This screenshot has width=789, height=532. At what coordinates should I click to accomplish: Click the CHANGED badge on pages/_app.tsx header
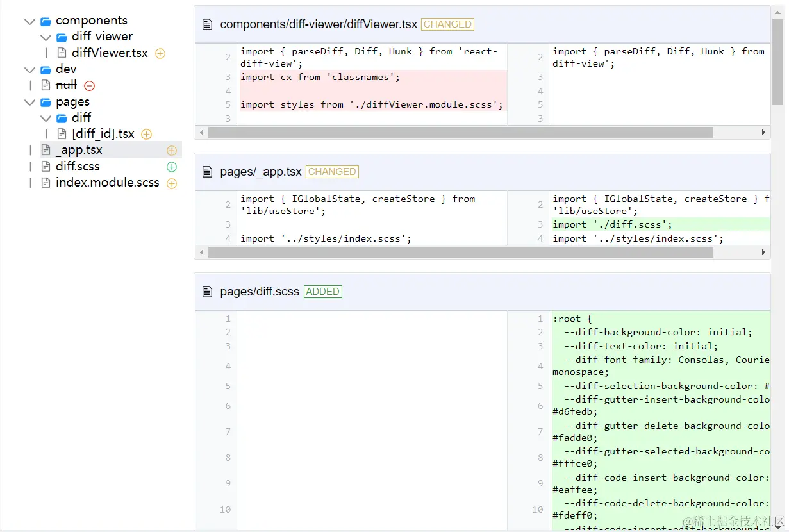[x=332, y=172]
